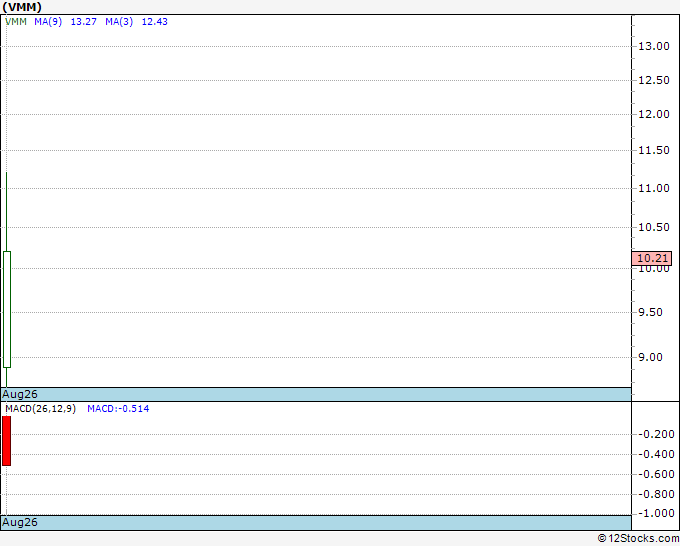
Task: Click the 9.00 price axis label
Action: tap(651, 357)
